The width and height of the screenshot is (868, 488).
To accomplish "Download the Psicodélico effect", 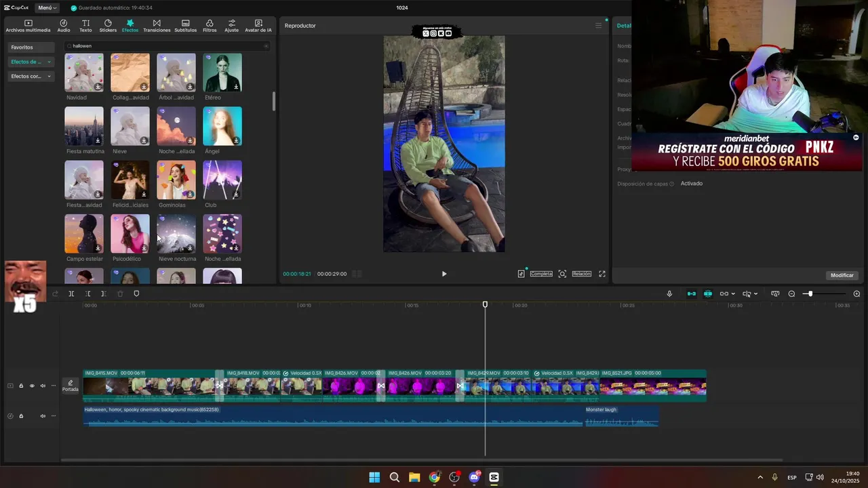I will pos(144,248).
